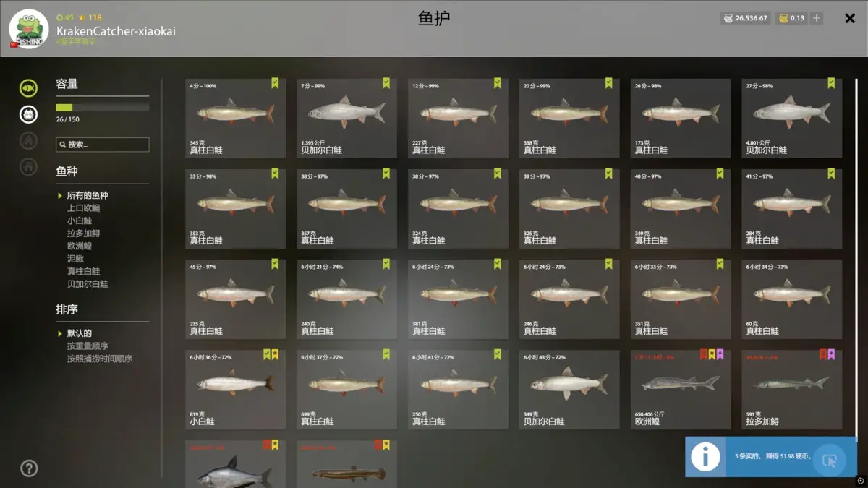Sort fish by 按照捕捞时间顺序
The width and height of the screenshot is (868, 488).
(x=100, y=359)
